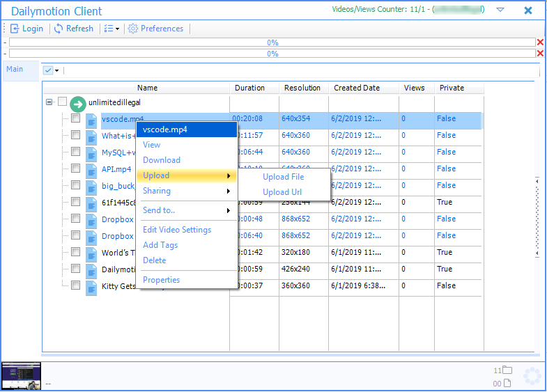Check the What+is row checkbox

pyautogui.click(x=75, y=135)
